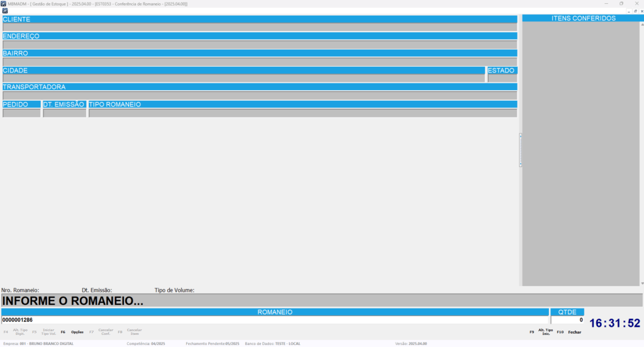Click the 'Fechamento Pendente:05/2025' status text
The height and width of the screenshot is (347, 644).
[213, 344]
